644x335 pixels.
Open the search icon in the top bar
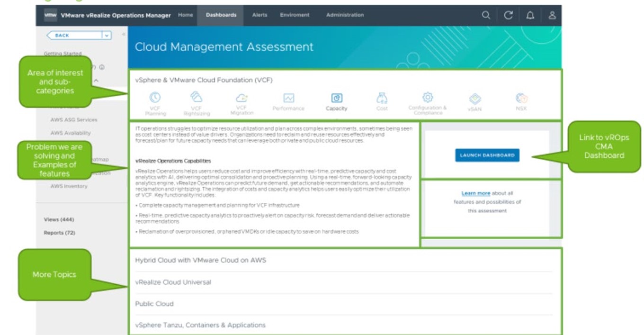coord(486,15)
